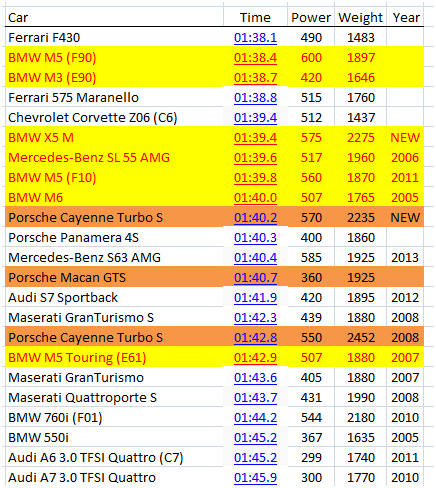The image size is (436, 488).
Task: Open the 01:39.4 Corvette Z06 time link
Action: click(x=255, y=117)
